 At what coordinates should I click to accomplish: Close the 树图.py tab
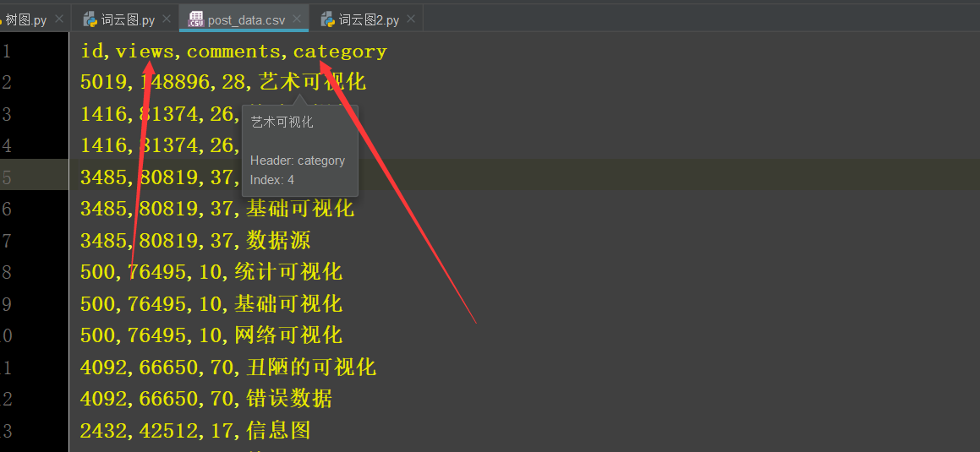point(58,19)
